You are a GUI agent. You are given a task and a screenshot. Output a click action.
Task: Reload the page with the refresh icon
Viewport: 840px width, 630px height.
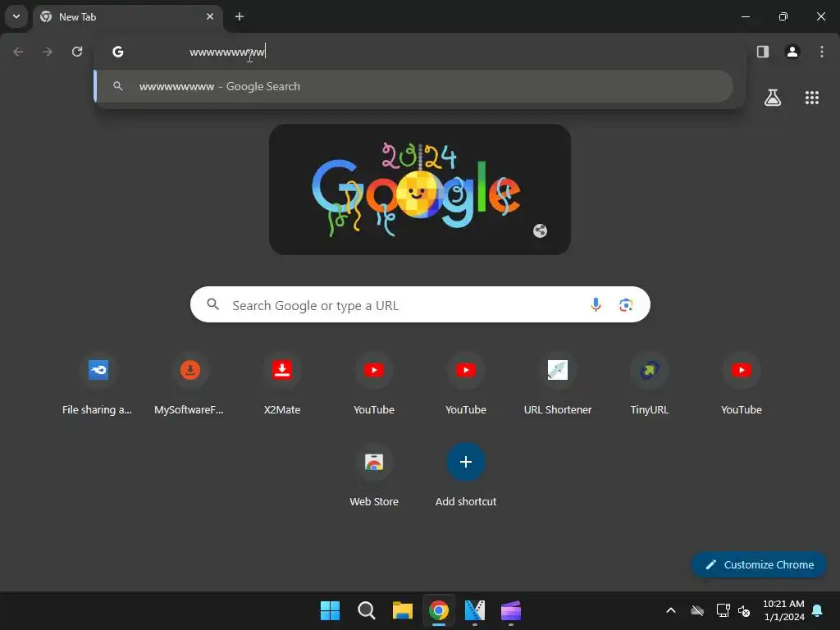pos(77,52)
